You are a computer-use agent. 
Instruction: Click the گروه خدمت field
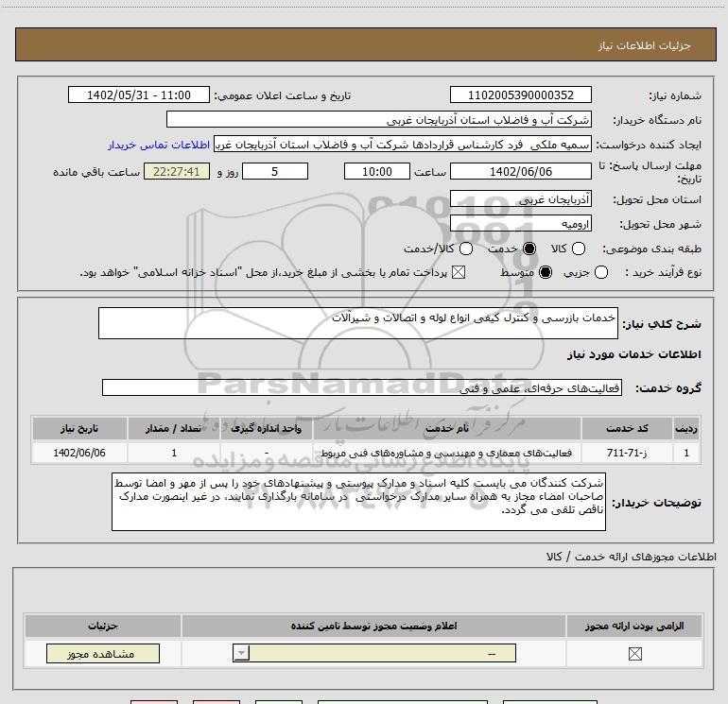click(x=362, y=388)
